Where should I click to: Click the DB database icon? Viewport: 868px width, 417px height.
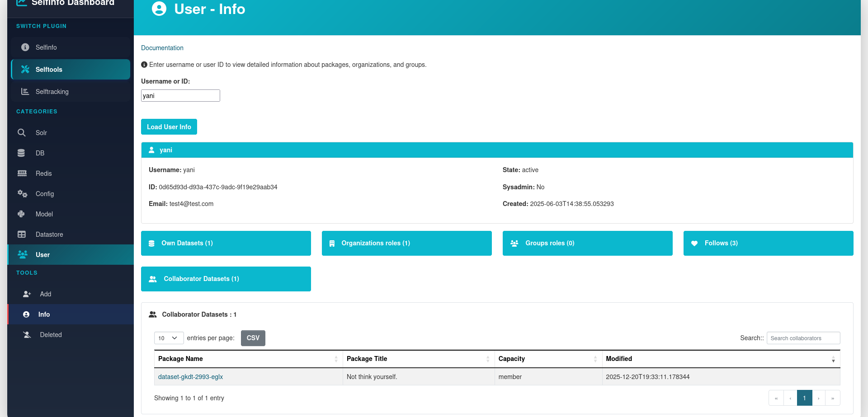[21, 153]
